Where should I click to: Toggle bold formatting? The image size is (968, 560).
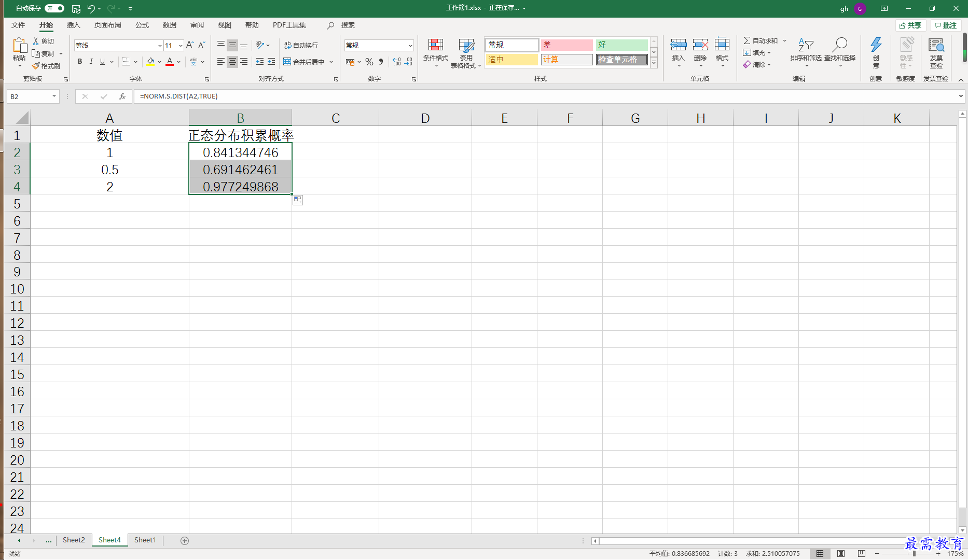[x=80, y=62]
